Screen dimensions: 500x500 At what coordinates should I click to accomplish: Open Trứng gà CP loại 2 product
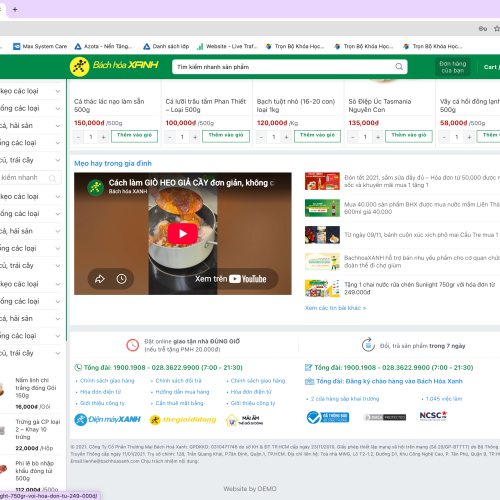point(38,429)
